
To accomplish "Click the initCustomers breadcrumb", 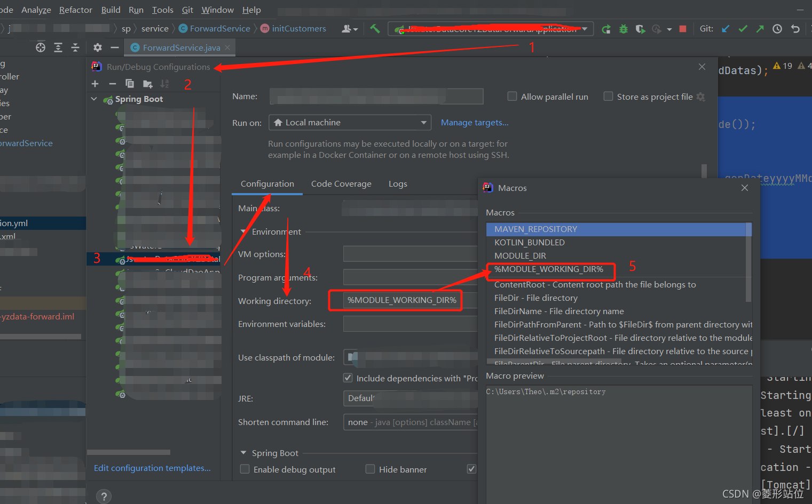I will (293, 29).
